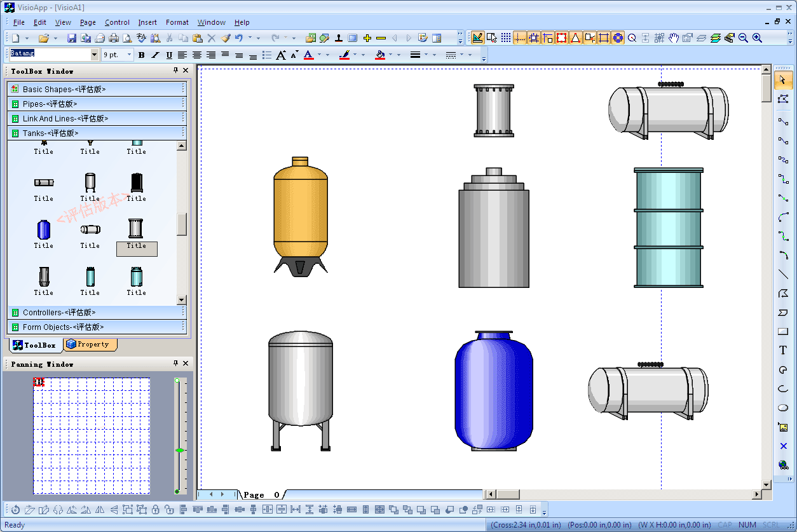The height and width of the screenshot is (532, 797).
Task: Open the Form Objects toolbox section
Action: click(63, 327)
